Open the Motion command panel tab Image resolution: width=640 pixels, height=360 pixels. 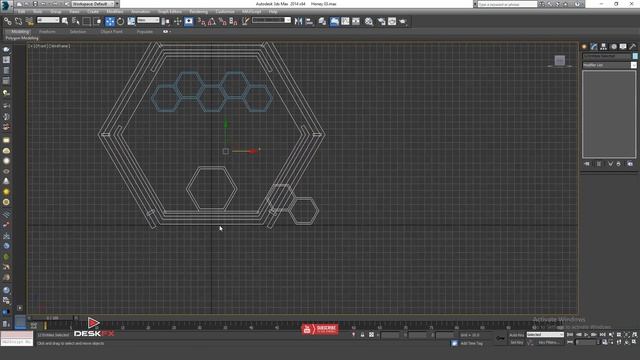613,47
